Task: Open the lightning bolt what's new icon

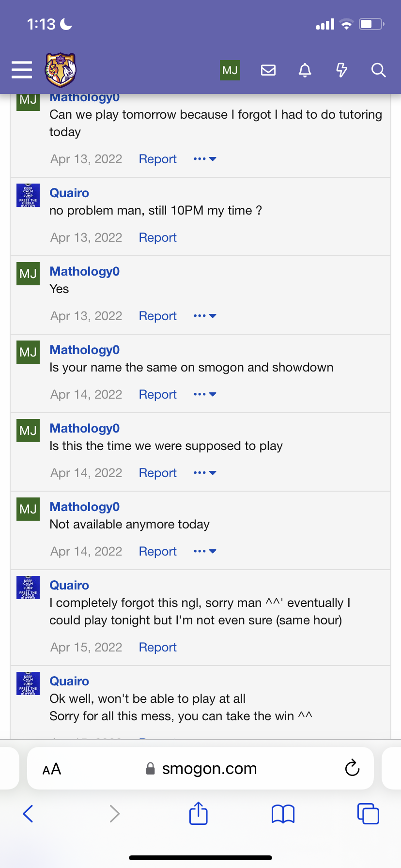Action: 341,70
